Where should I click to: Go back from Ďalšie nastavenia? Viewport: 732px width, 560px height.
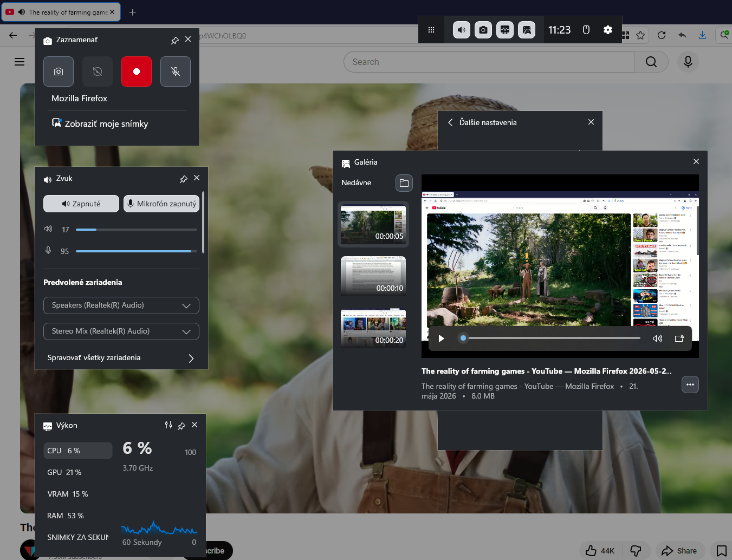[450, 122]
